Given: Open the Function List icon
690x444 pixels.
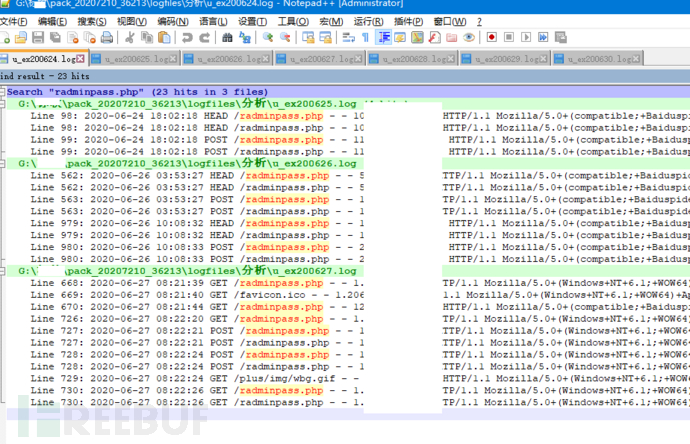Looking at the screenshot, I should pyautogui.click(x=434, y=38).
